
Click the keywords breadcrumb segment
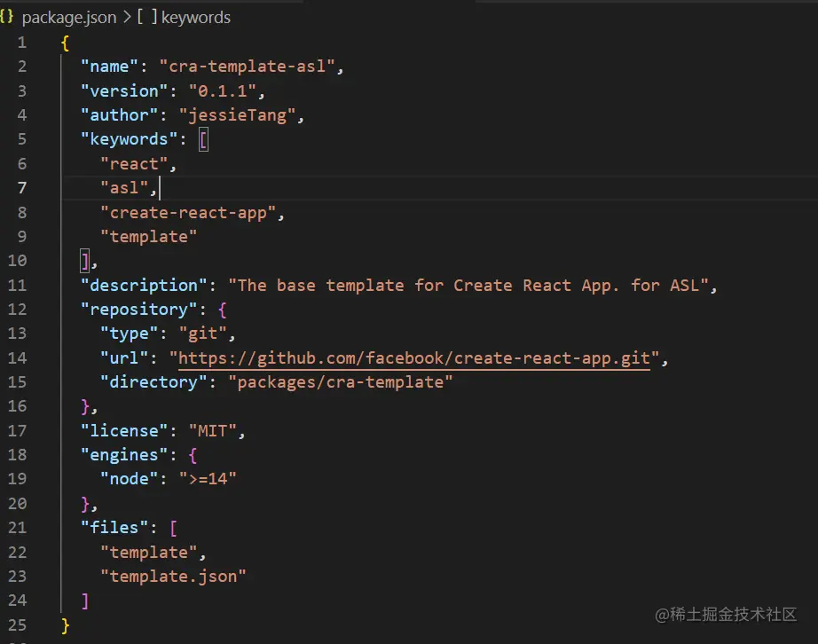pyautogui.click(x=196, y=17)
